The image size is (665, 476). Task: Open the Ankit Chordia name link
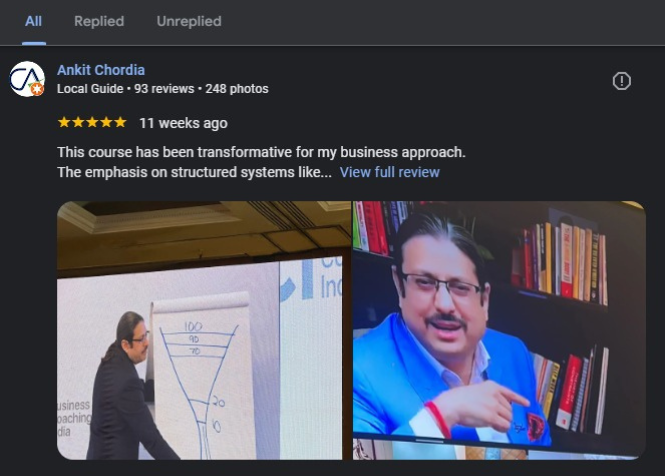[101, 70]
